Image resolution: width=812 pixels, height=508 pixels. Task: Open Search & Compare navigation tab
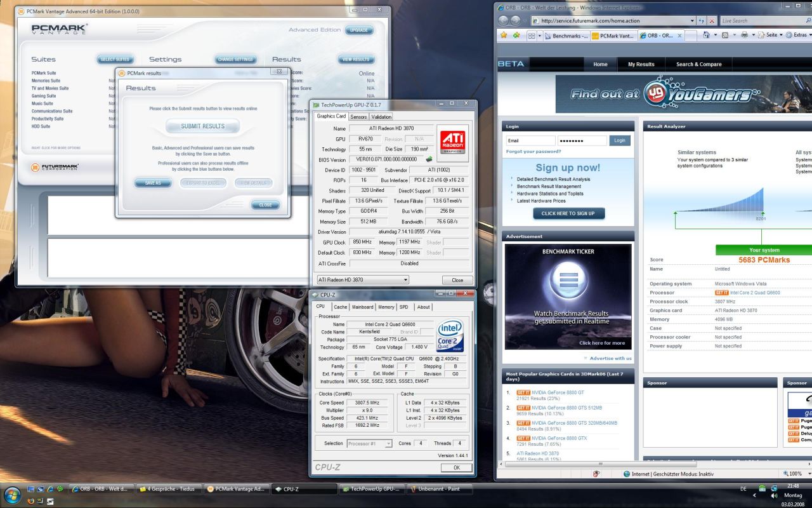click(x=698, y=64)
